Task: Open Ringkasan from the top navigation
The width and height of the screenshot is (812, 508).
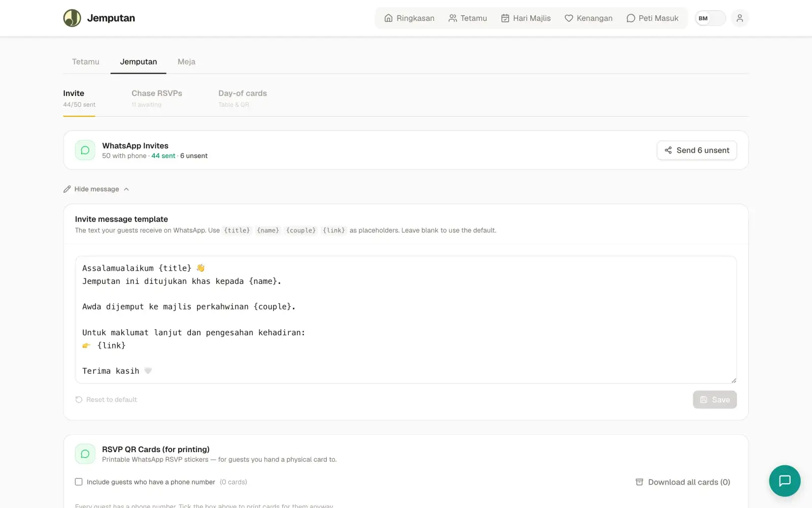Action: [x=409, y=18]
